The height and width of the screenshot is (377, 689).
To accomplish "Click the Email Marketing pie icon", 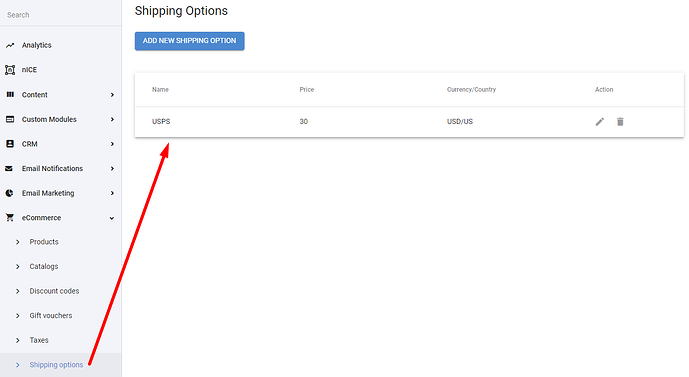I will tap(9, 193).
